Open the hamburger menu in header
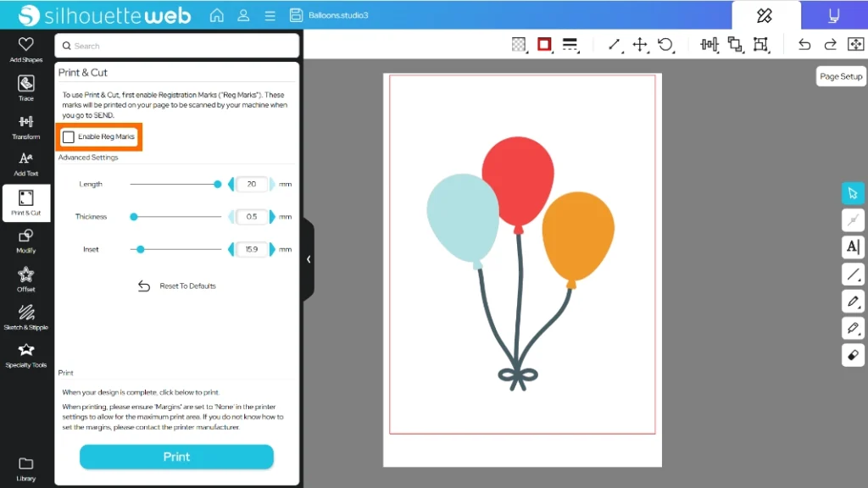 270,15
